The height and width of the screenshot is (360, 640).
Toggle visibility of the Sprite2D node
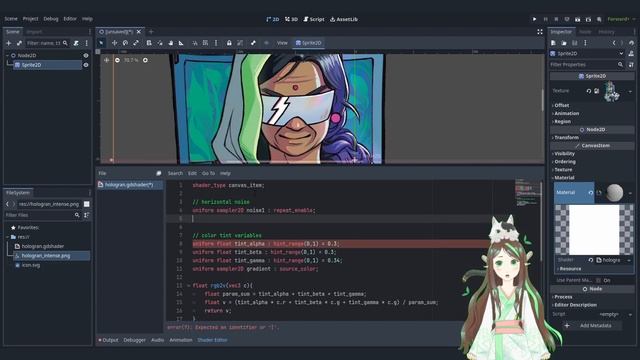(86, 65)
